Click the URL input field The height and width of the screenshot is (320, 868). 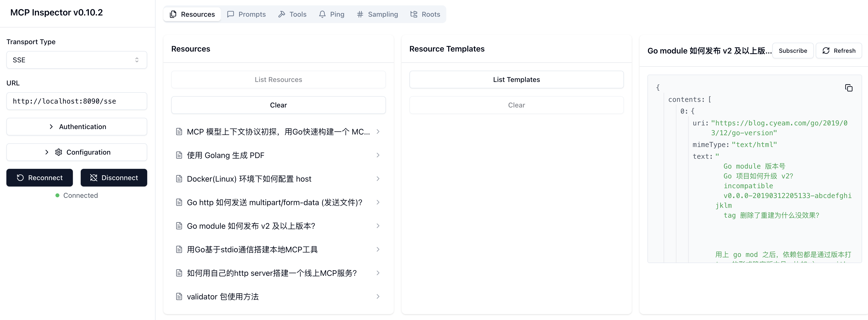[x=77, y=101]
